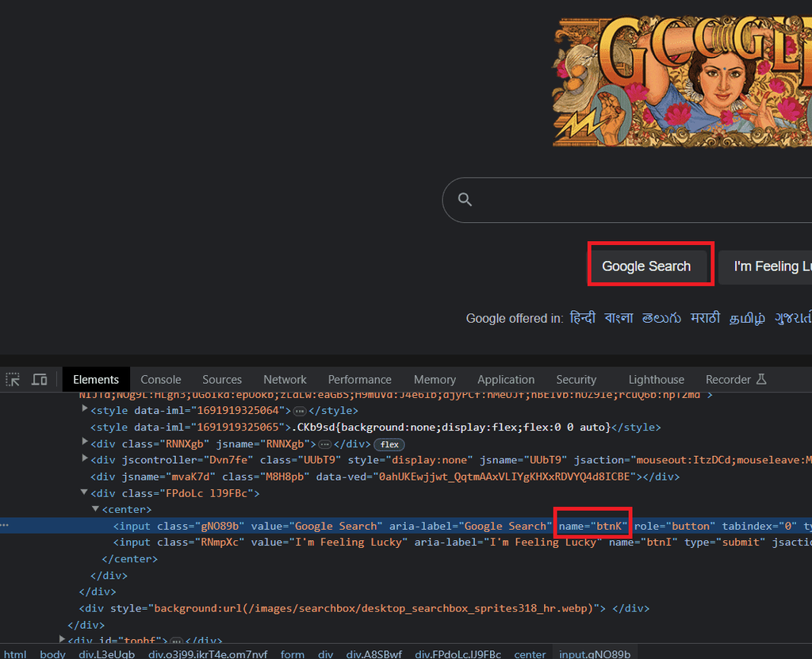
Task: Collapse the center element node
Action: point(95,509)
